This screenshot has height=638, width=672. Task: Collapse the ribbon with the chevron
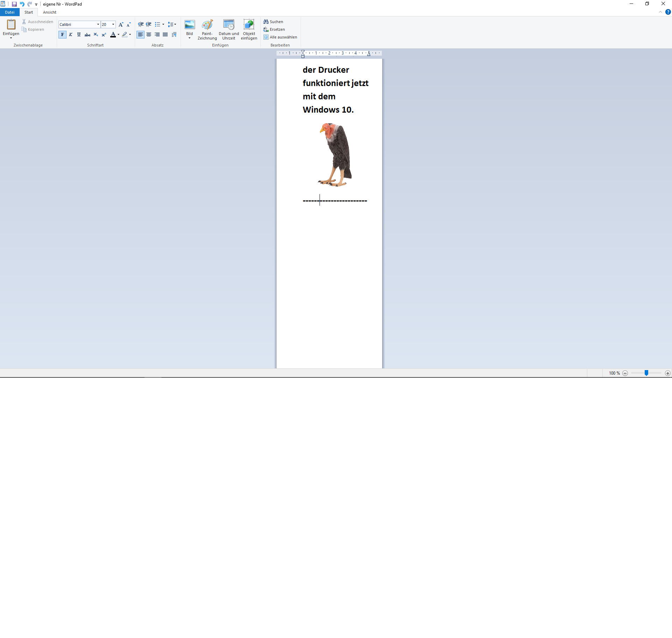tap(660, 12)
